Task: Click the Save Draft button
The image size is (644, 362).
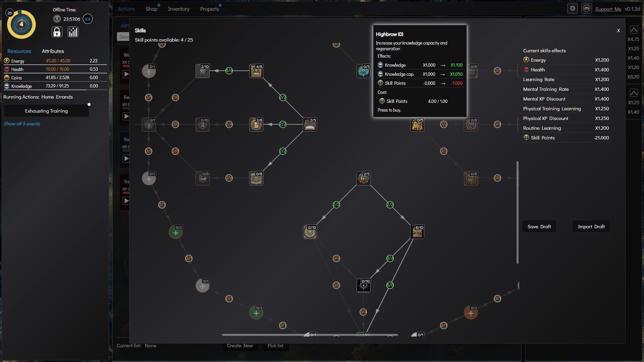Action: tap(539, 226)
